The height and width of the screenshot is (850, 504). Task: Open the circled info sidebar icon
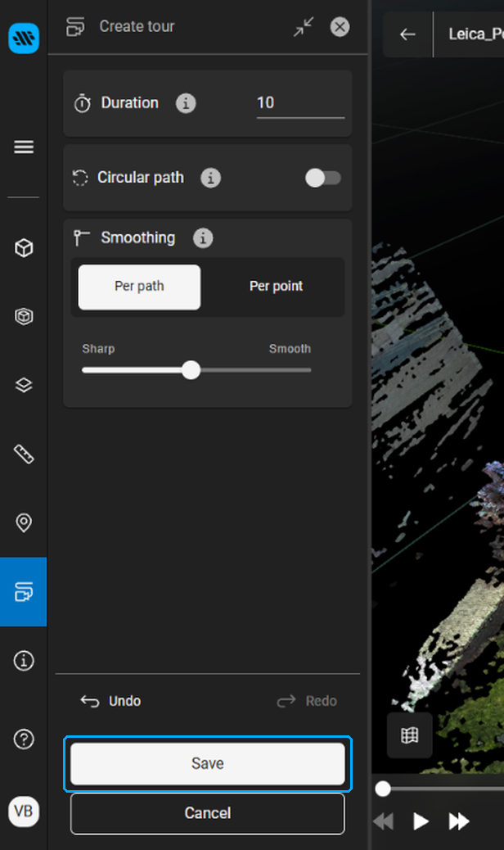coord(24,661)
